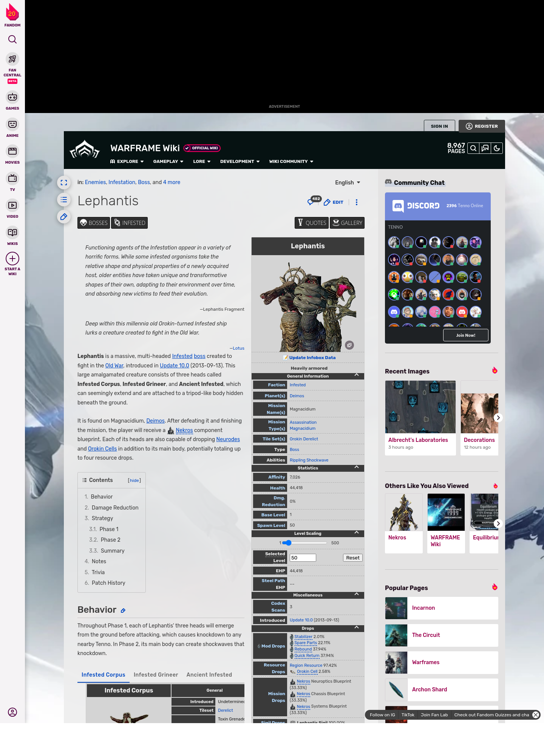Screen dimensions: 544x756
Task: Click the Sign In button
Action: 439,126
